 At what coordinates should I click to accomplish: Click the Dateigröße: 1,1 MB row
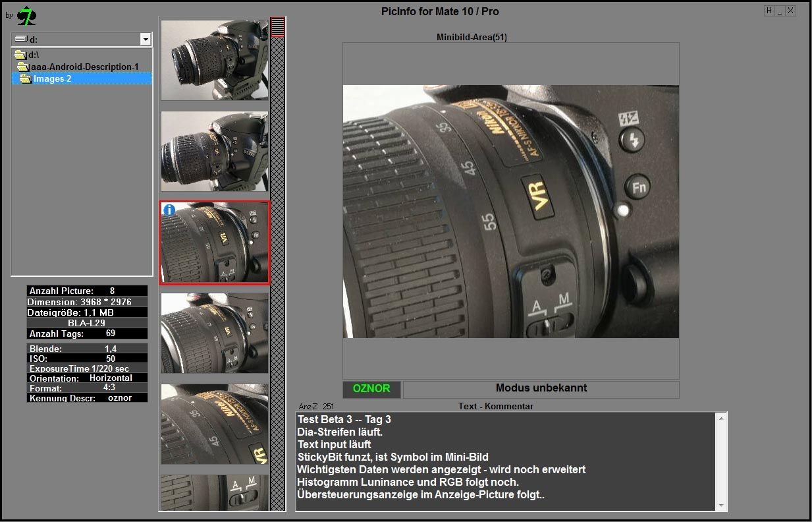tap(87, 312)
